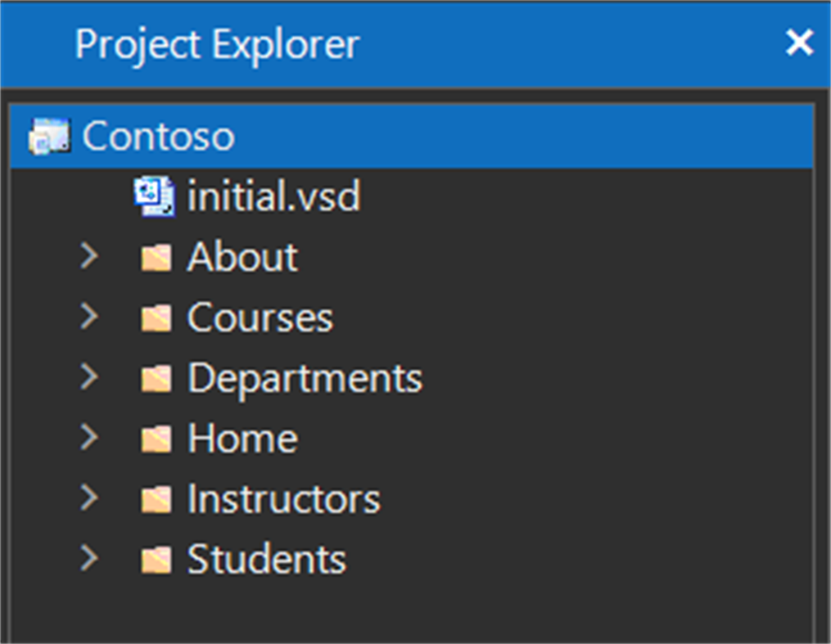Click the Home folder icon
Image resolution: width=831 pixels, height=644 pixels.
tap(156, 439)
